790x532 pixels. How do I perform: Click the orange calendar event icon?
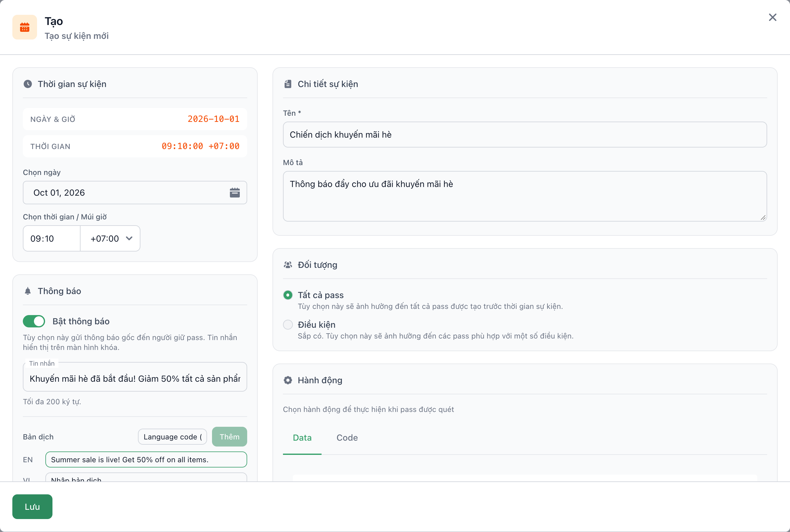click(24, 27)
